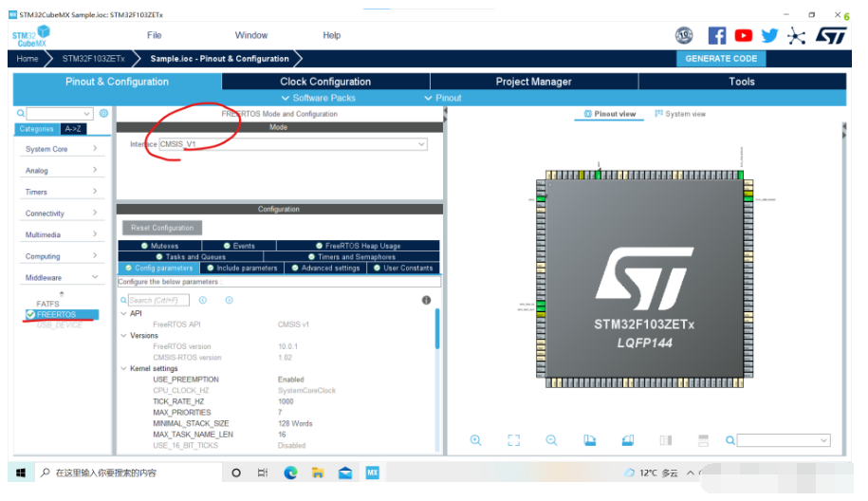The image size is (868, 501).
Task: Collapse the Kernel settings group
Action: coord(123,368)
